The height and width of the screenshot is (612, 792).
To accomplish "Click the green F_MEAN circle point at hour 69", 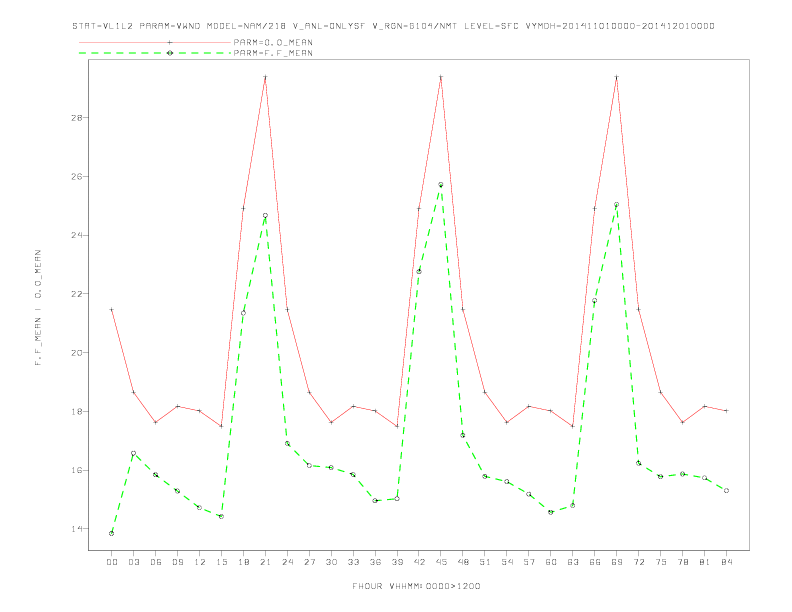I will pos(617,205).
